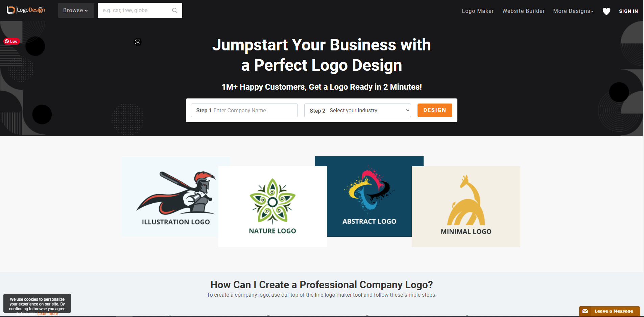The width and height of the screenshot is (644, 317).
Task: Choose the Abstract Logo card
Action: point(369,196)
